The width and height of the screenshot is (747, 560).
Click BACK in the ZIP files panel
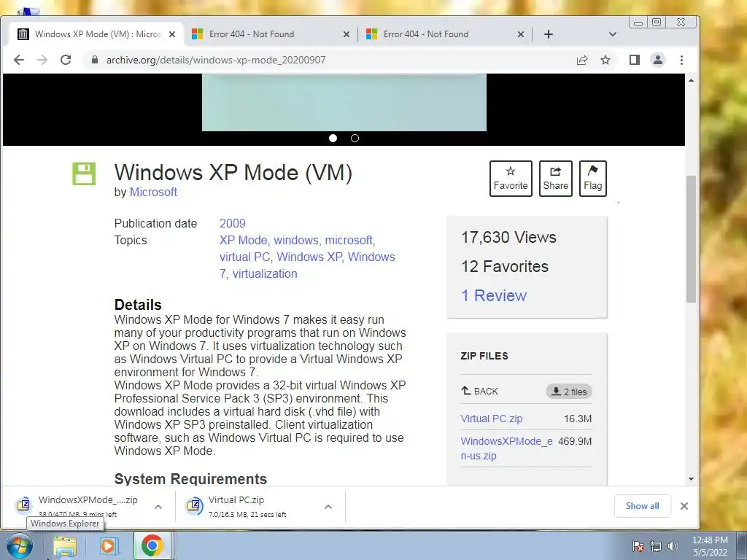click(479, 392)
